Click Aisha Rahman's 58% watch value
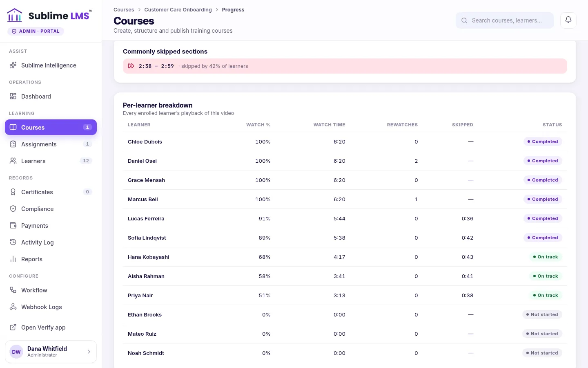The height and width of the screenshot is (368, 588). point(265,276)
